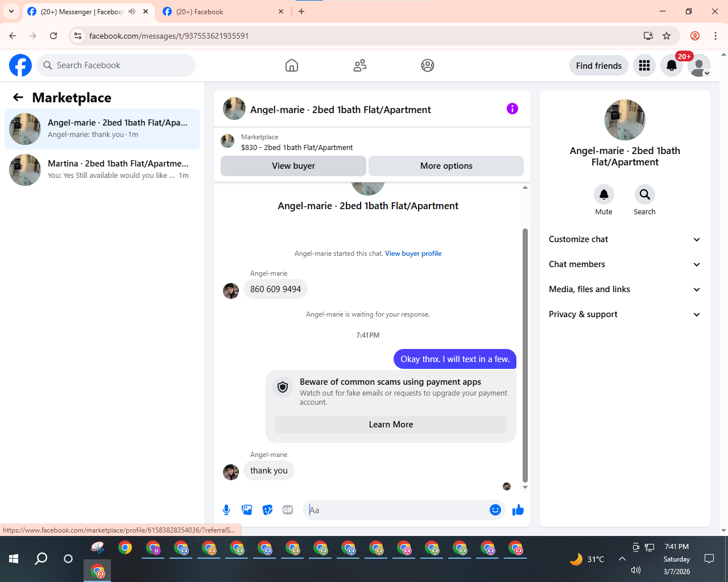Open the View buyer profile link
This screenshot has height=582, width=728.
click(x=413, y=253)
